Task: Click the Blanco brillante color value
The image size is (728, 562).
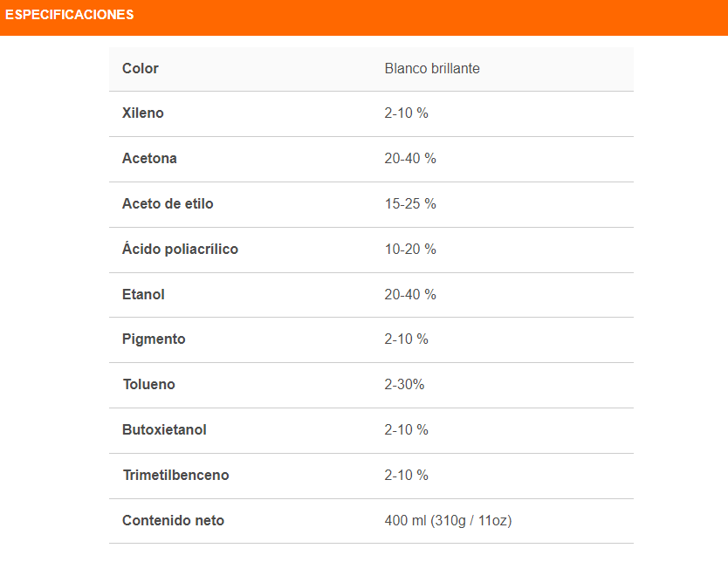Action: tap(432, 68)
